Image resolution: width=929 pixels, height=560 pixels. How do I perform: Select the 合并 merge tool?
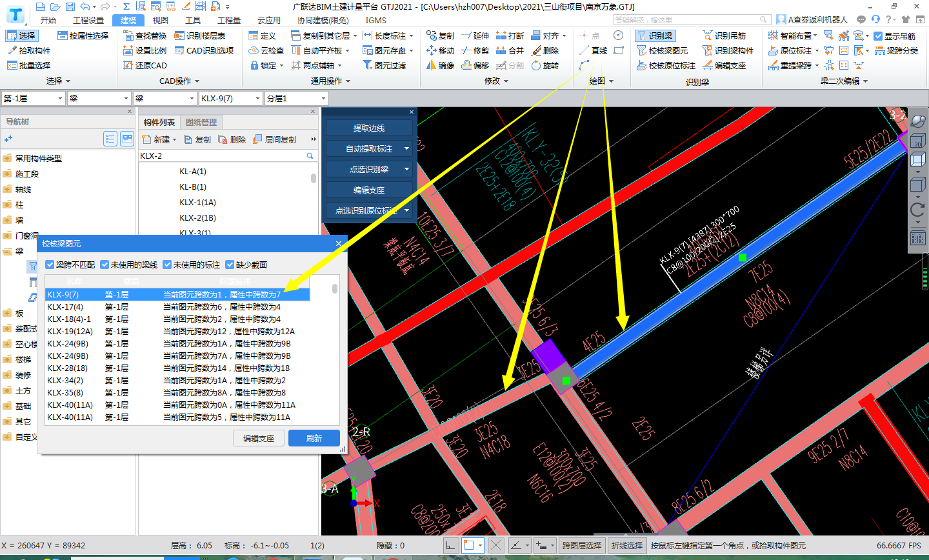tap(510, 50)
